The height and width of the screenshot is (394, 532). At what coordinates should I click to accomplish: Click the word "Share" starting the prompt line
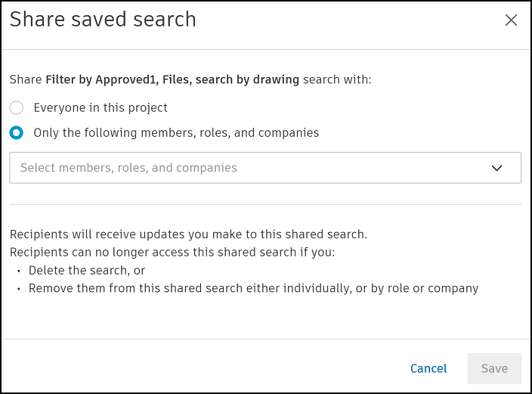click(x=26, y=79)
